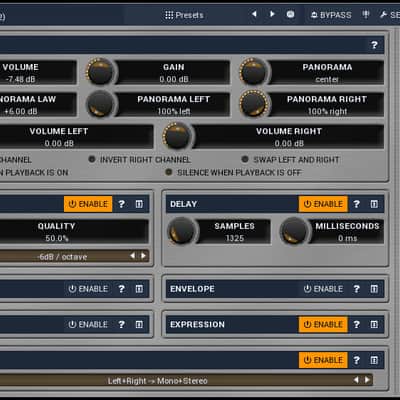
Task: Click the PANORAMA LEFT 100% left field
Action: [173, 105]
